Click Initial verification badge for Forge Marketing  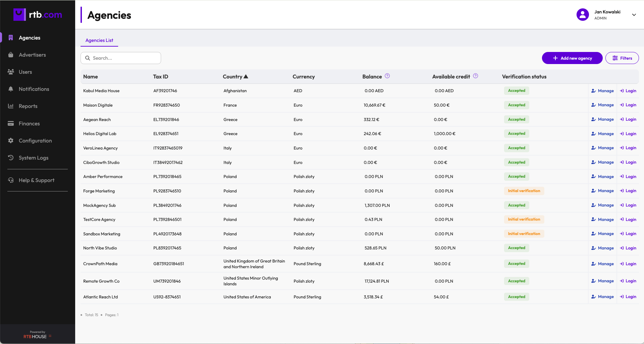(x=524, y=191)
